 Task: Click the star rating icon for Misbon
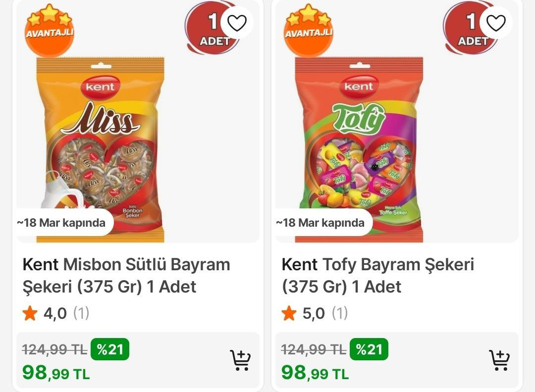[x=30, y=313]
